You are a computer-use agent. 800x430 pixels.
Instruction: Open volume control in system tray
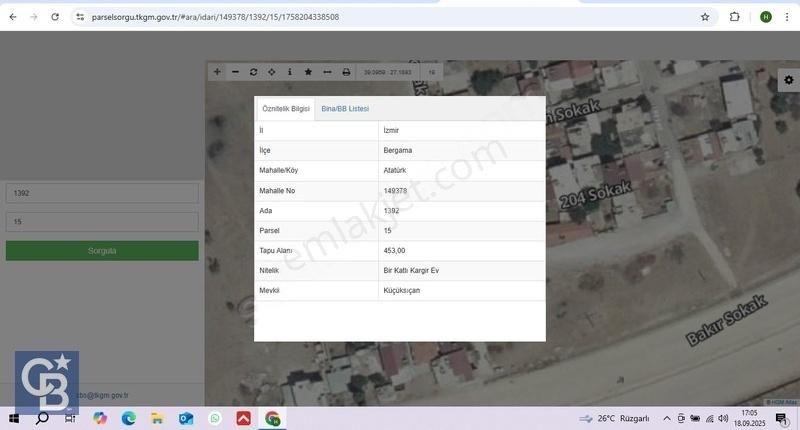723,418
